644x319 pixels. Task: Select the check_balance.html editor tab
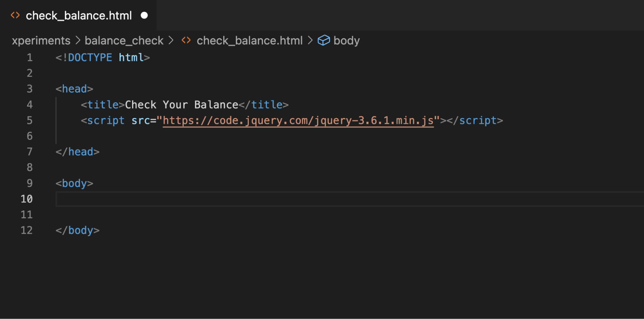click(x=79, y=15)
